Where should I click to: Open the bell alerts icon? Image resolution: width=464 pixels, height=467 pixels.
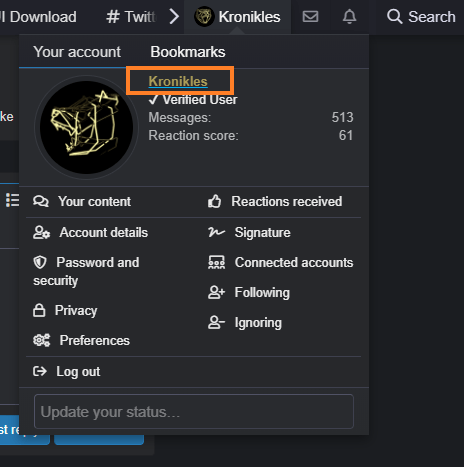click(349, 16)
